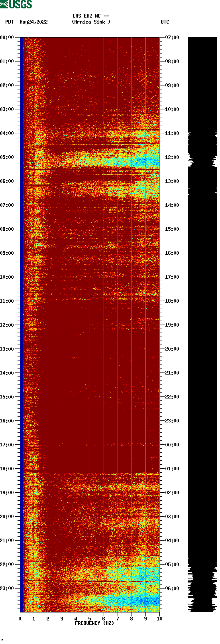Click the 13:00 UTC time label
220x644 pixels.
172,181
